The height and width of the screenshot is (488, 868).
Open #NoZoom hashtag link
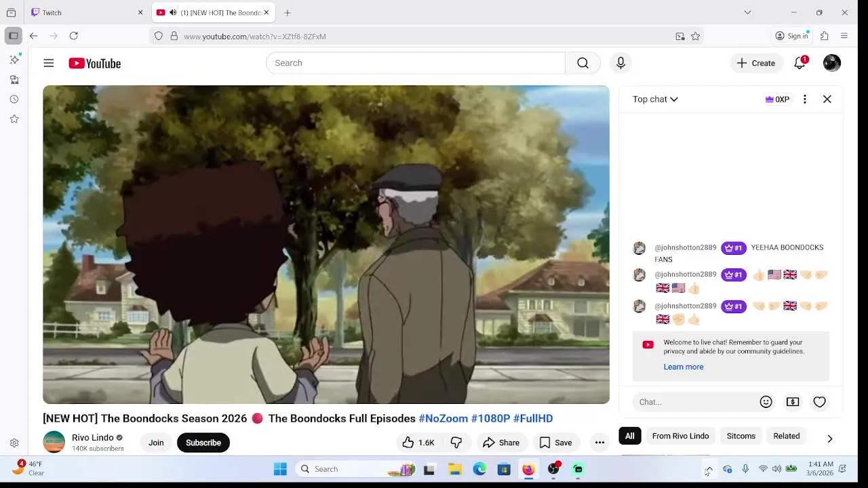click(443, 418)
